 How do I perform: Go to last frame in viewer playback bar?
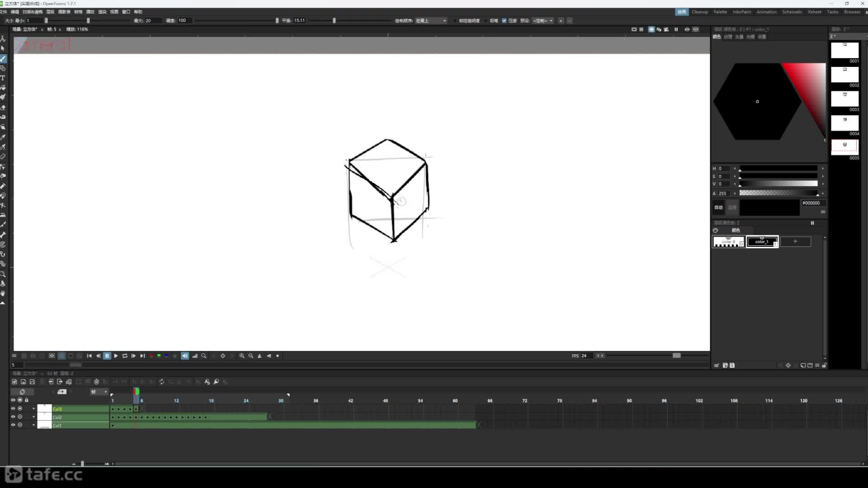(142, 356)
